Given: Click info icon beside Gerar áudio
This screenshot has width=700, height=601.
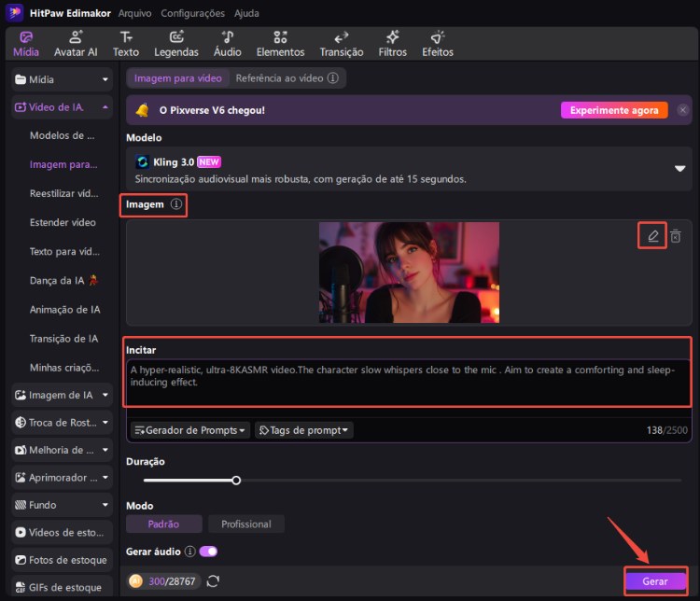Looking at the screenshot, I should coord(190,552).
